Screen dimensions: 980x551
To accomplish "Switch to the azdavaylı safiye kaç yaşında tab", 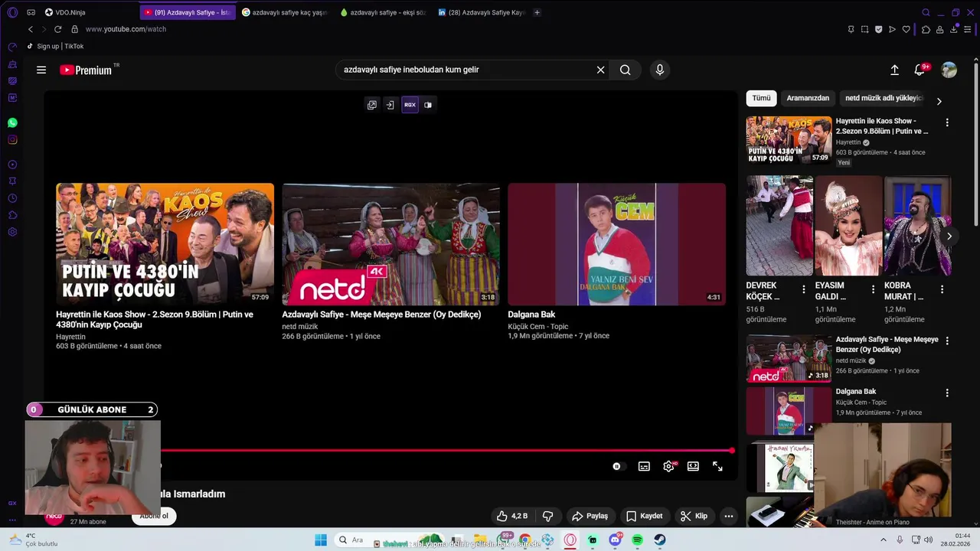I will [x=285, y=12].
